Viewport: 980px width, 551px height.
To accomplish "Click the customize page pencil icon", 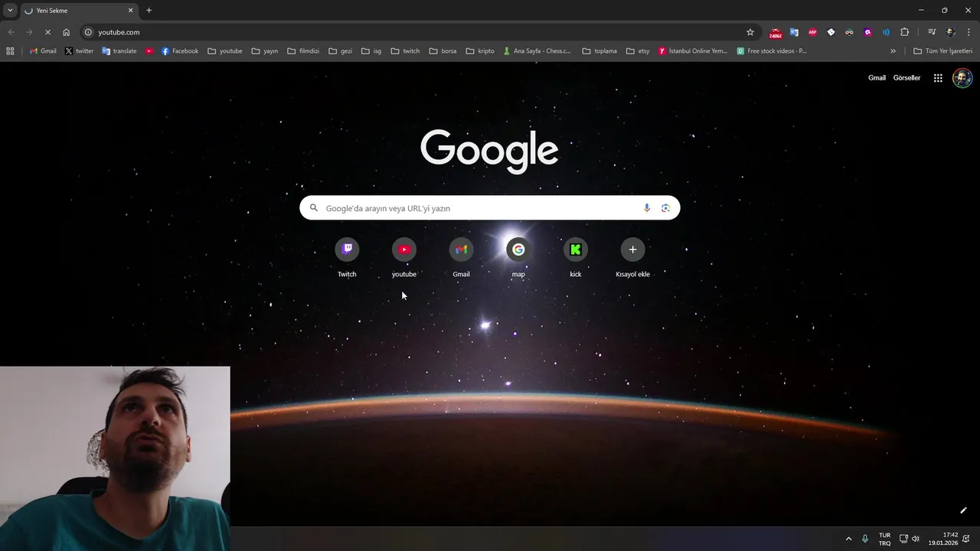I will (963, 510).
